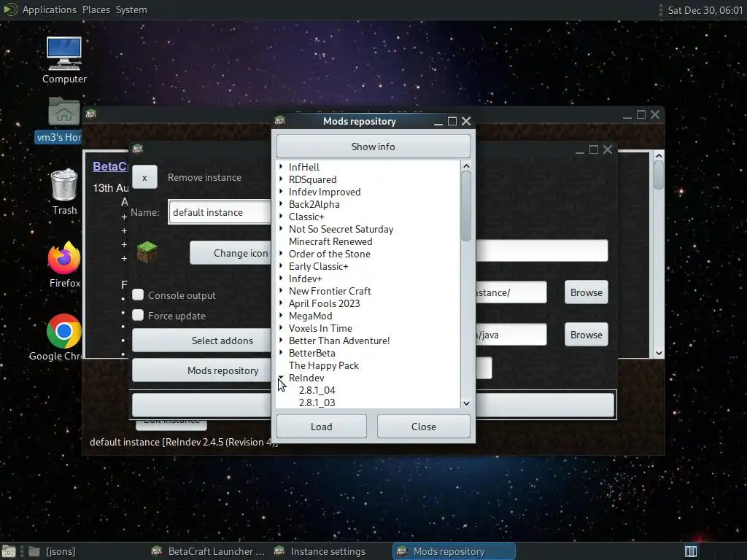Click the instance Name input field
The width and height of the screenshot is (747, 560).
pos(220,212)
